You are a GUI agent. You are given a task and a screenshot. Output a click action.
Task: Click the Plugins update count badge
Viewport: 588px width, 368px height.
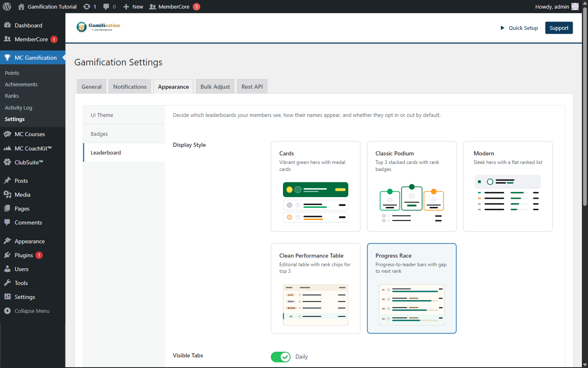(39, 255)
